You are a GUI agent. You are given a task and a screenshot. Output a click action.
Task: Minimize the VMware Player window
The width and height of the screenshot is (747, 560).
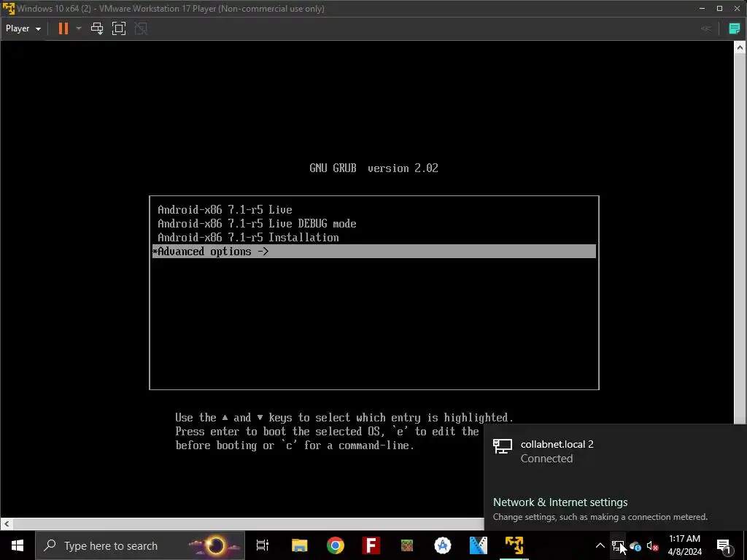[702, 9]
